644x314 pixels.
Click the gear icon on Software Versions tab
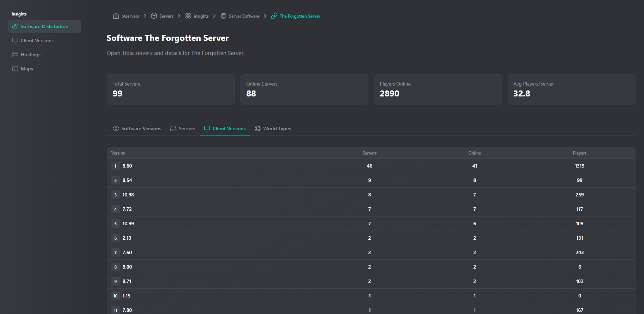coord(116,128)
